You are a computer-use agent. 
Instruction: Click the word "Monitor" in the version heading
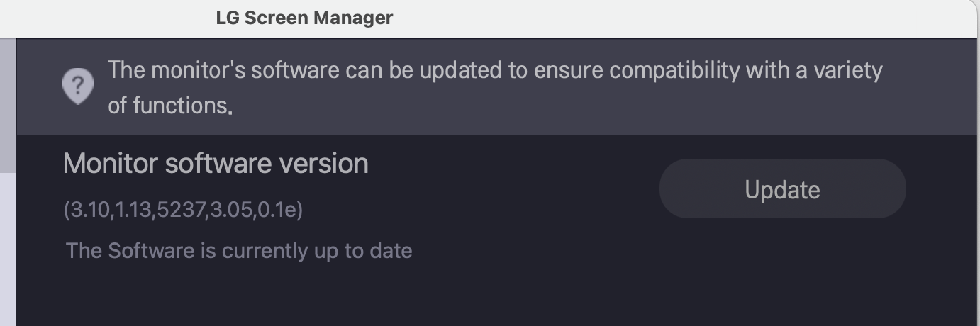[111, 164]
